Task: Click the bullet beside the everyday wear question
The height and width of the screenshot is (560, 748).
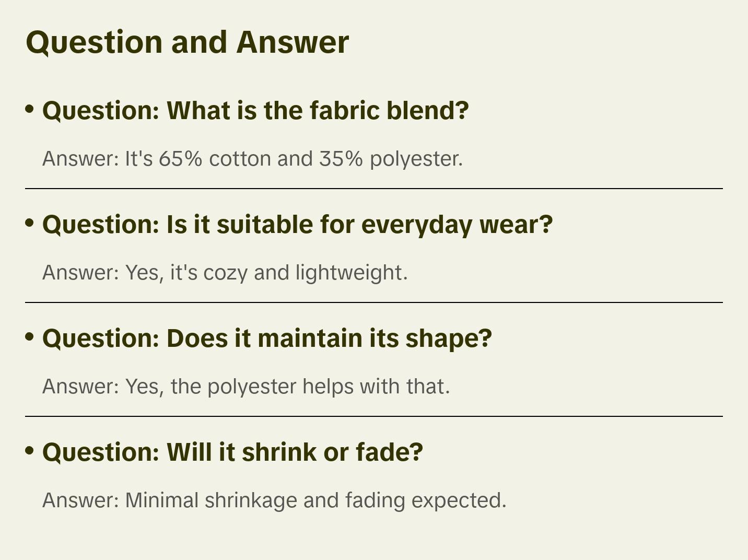Action: click(x=30, y=223)
